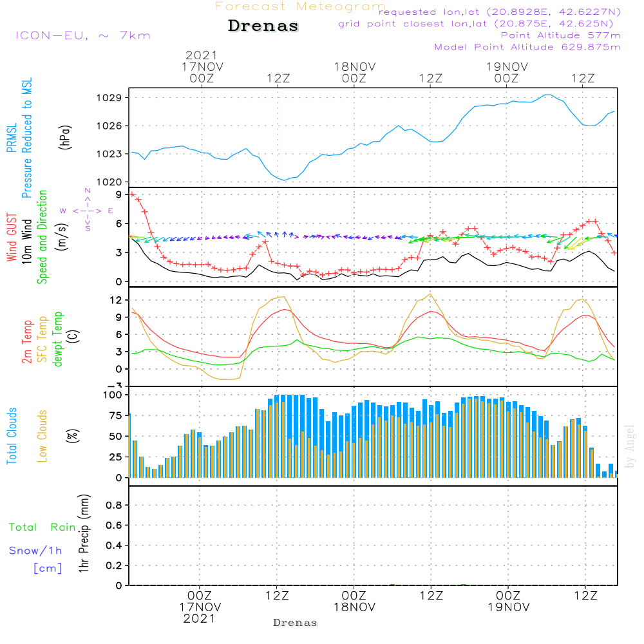Screen dimensions: 644x644
Task: Select the "1hr Precip (mm)" axis label
Action: click(84, 533)
